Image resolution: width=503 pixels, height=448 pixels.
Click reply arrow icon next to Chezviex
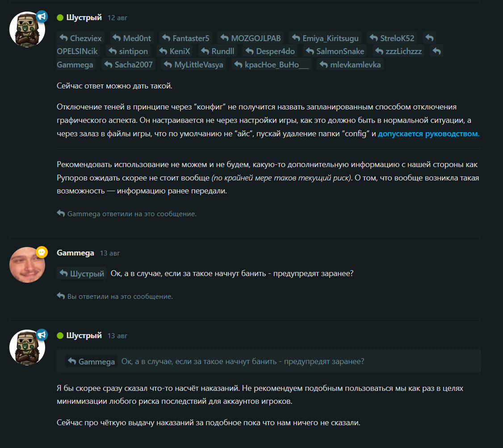(x=63, y=38)
